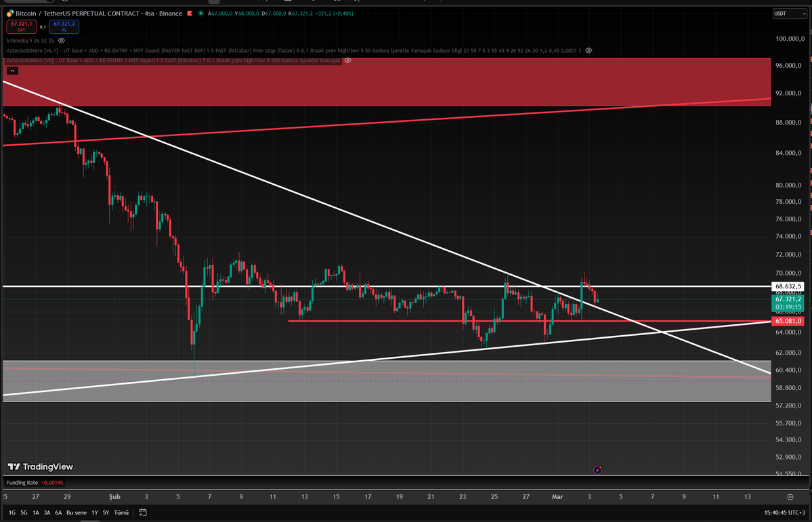Select the Bu sene time range
Image resolution: width=812 pixels, height=522 pixels.
pos(77,513)
